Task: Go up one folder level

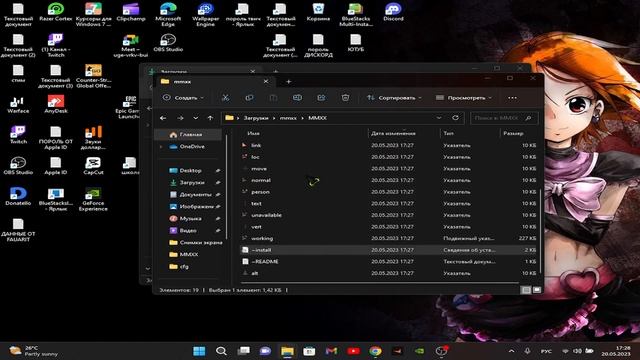Action: tap(210, 118)
